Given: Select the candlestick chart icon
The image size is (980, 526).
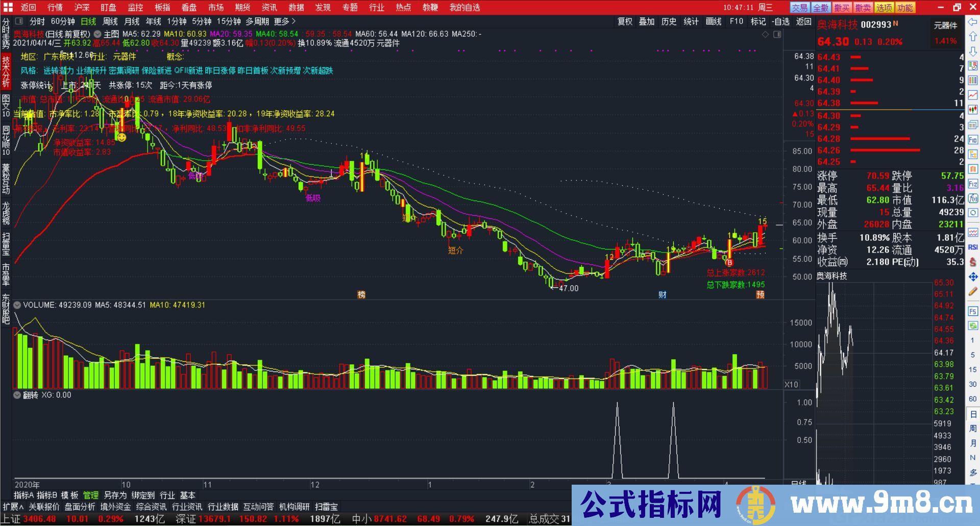Looking at the screenshot, I should (972, 110).
